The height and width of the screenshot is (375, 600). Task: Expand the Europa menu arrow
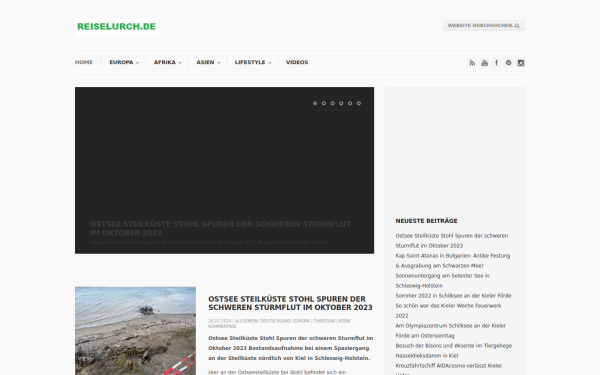point(137,63)
